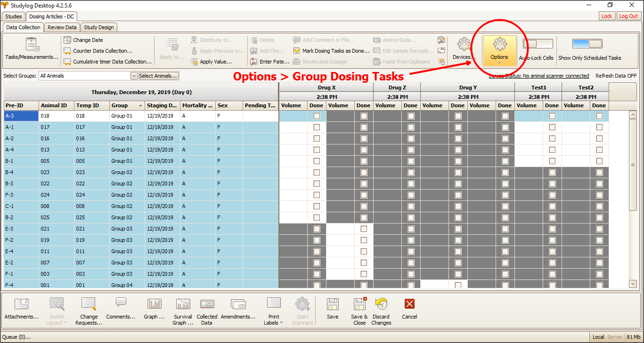Click Mark Dosing Tasks as Done...
Image resolution: width=644 pixels, height=343 pixels.
click(x=331, y=51)
